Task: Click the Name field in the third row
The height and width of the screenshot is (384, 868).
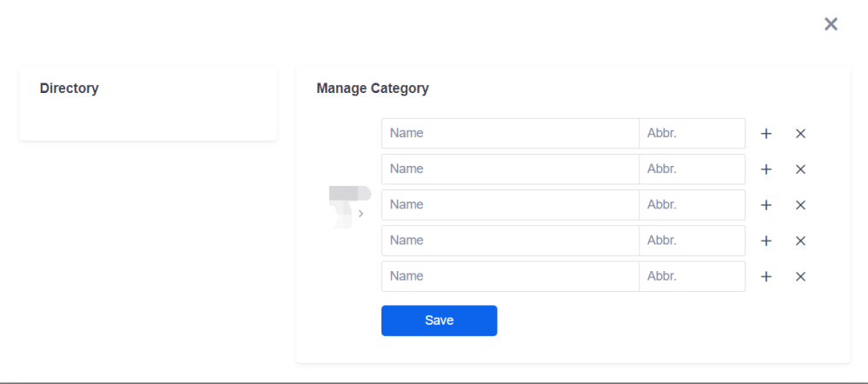Action: pos(510,205)
